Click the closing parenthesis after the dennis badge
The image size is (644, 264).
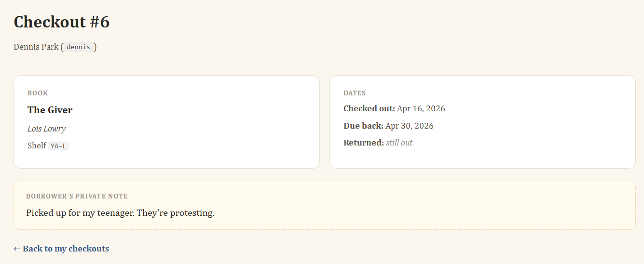(96, 47)
